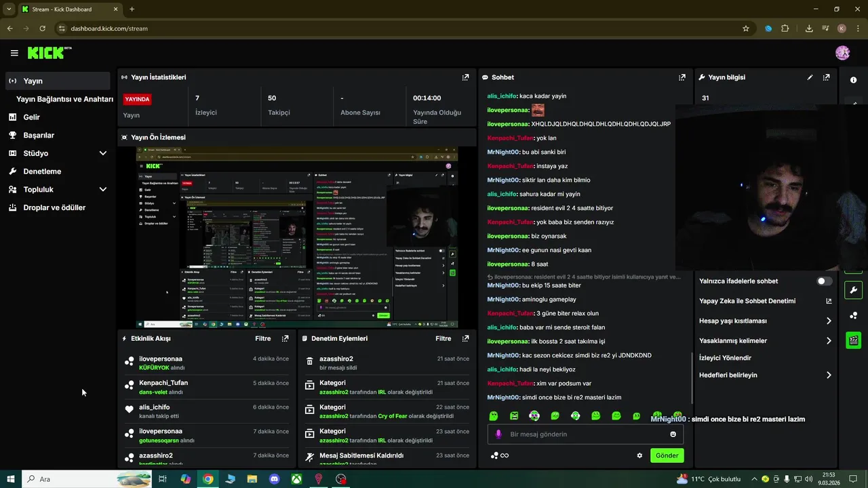This screenshot has width=868, height=488.
Task: Click İzleyici Yönlendir option
Action: (725, 358)
